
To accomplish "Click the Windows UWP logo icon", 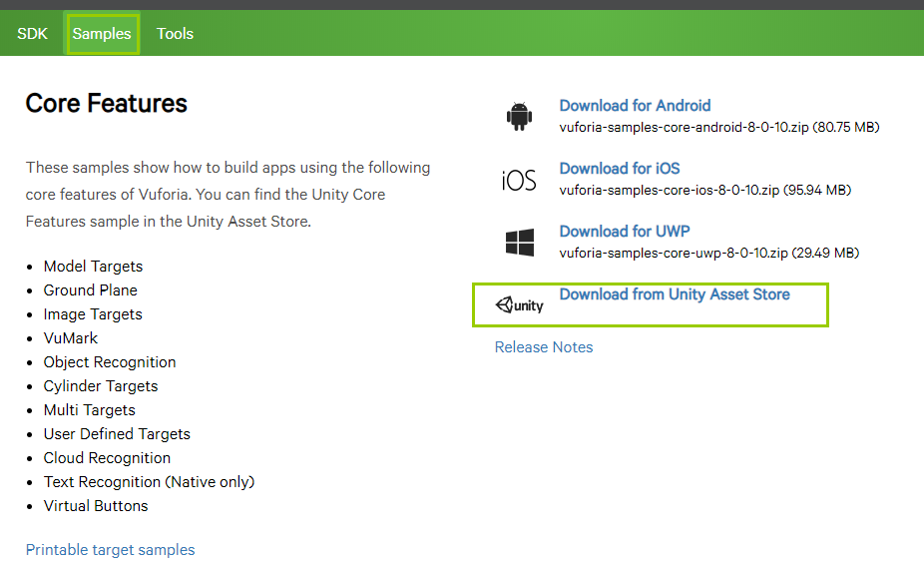I will pos(520,243).
